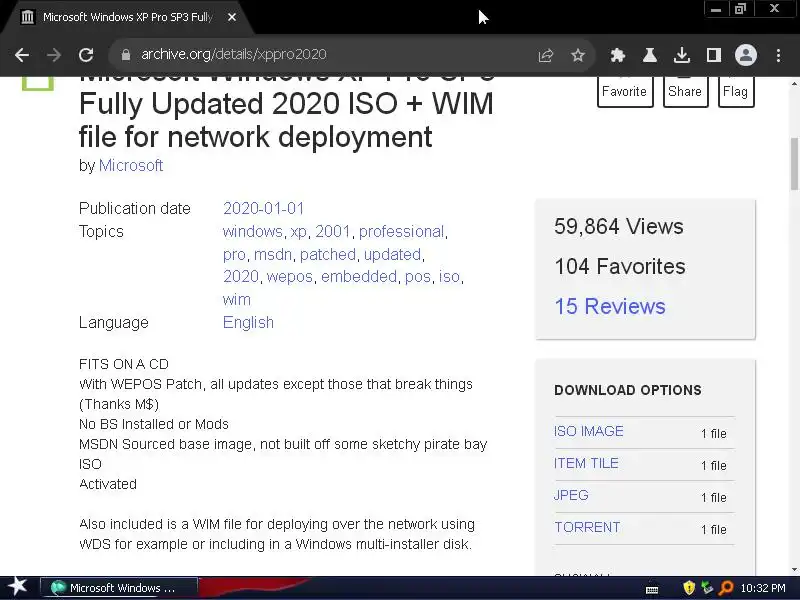The image size is (800, 600).
Task: Download the TORRENT option
Action: point(587,528)
